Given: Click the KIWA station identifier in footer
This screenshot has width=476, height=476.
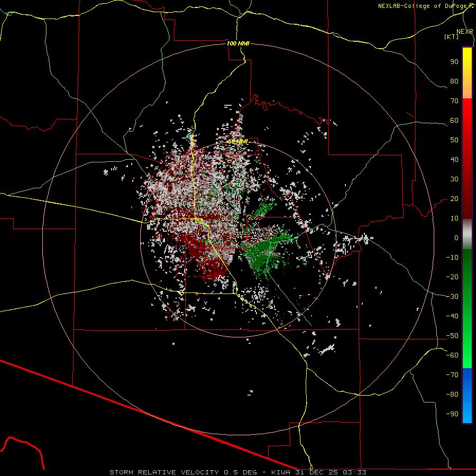Looking at the screenshot, I should point(280,472).
